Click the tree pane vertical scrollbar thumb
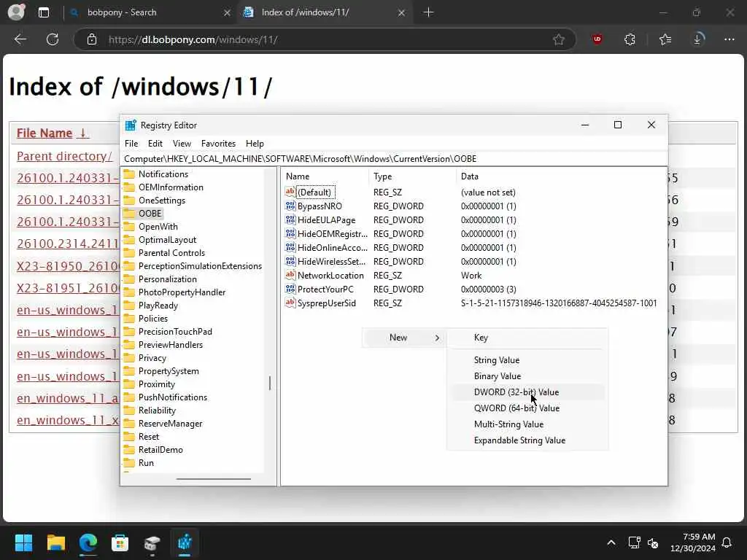Screen dimensions: 747x560 click(270, 383)
